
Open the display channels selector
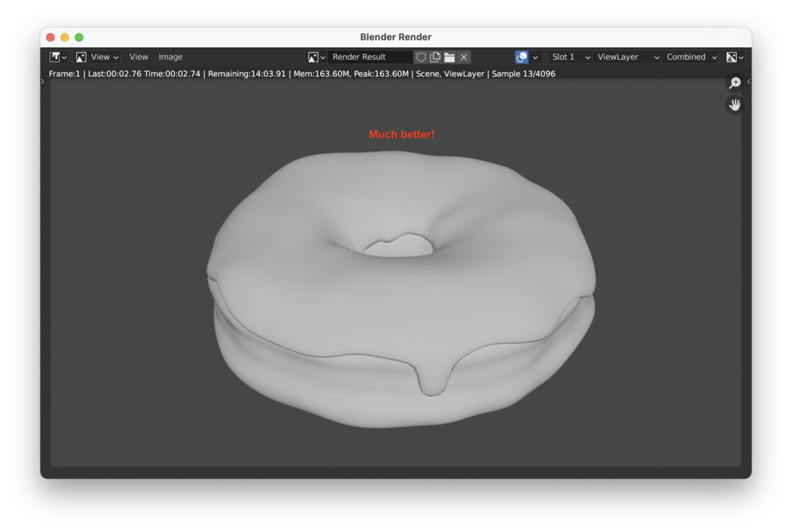735,57
